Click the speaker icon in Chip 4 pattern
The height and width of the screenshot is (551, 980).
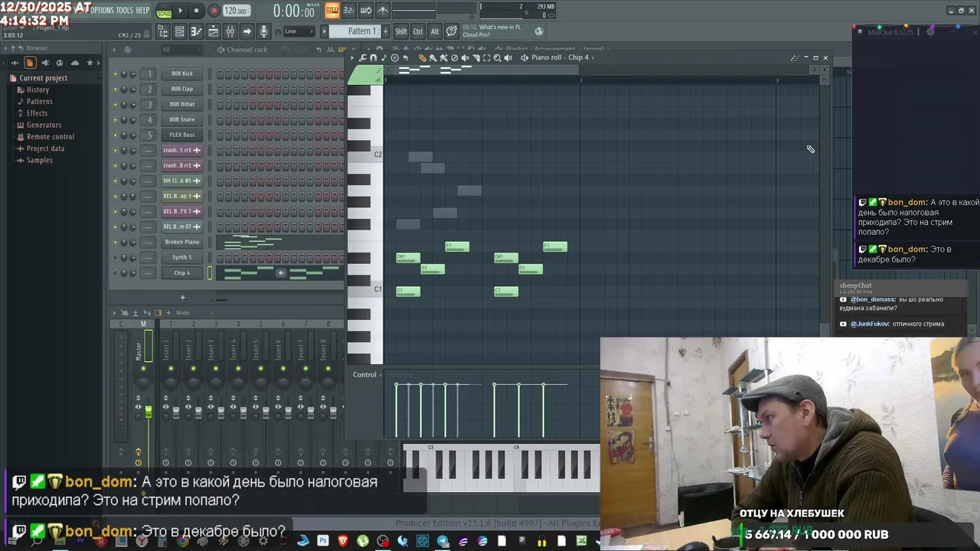click(281, 273)
